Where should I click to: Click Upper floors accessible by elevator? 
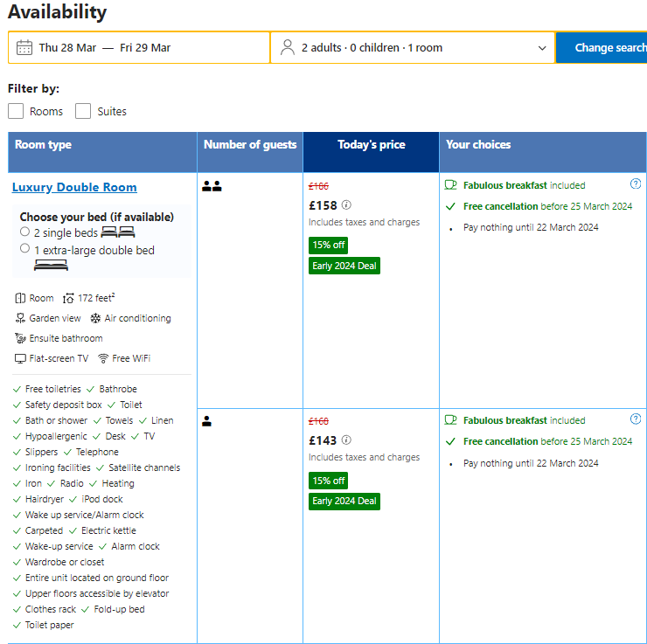point(97,593)
